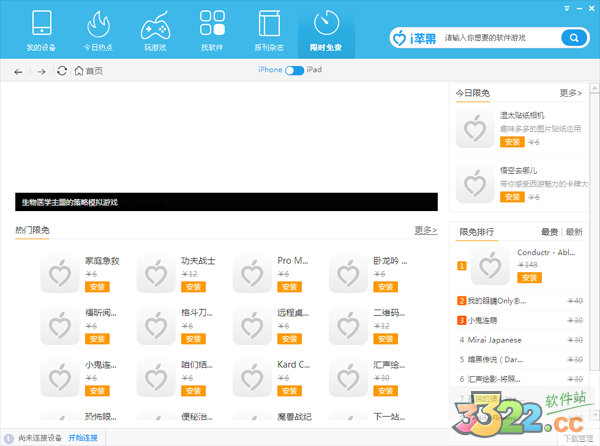This screenshot has height=446, width=600.
Task: Open 混太贴纸相机 app icon
Action: click(x=475, y=129)
